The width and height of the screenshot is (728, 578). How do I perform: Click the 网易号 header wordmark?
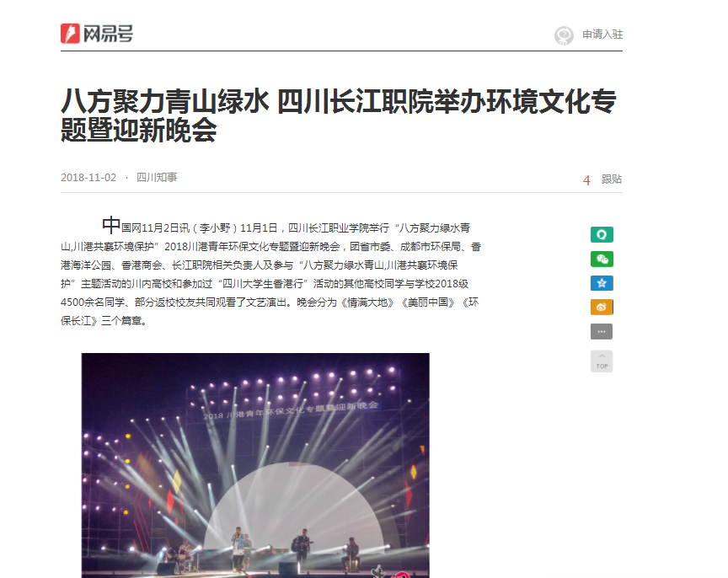tap(108, 34)
